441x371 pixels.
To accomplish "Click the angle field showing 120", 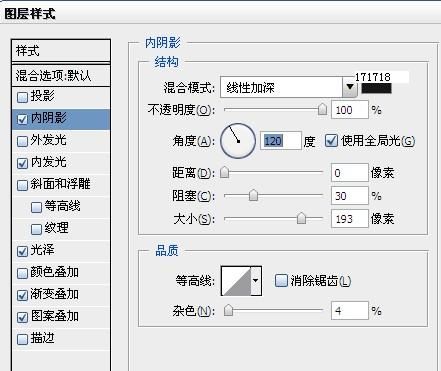I will coord(281,141).
